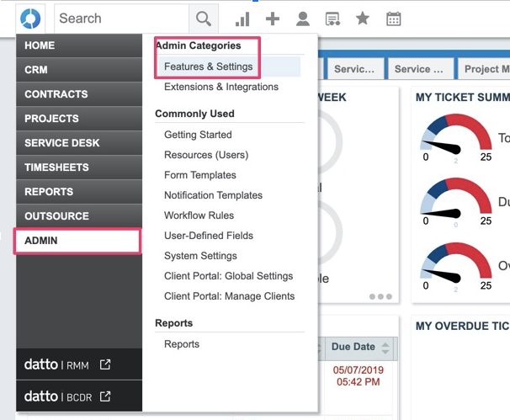
Task: Click the star bookmarks icon
Action: tap(363, 19)
